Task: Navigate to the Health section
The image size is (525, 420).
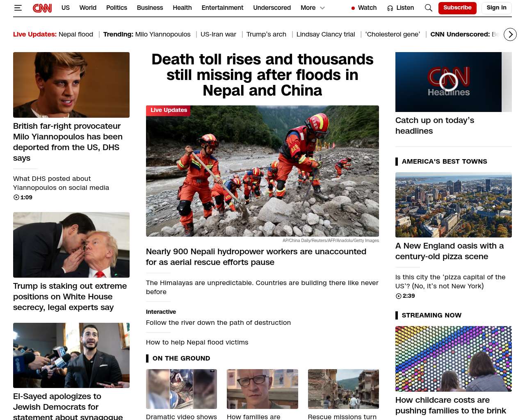Action: point(182,8)
